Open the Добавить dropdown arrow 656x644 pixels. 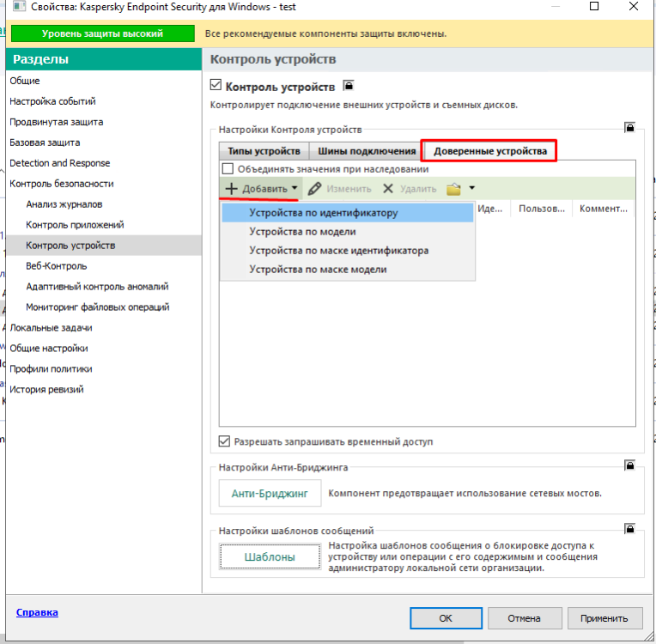click(295, 188)
